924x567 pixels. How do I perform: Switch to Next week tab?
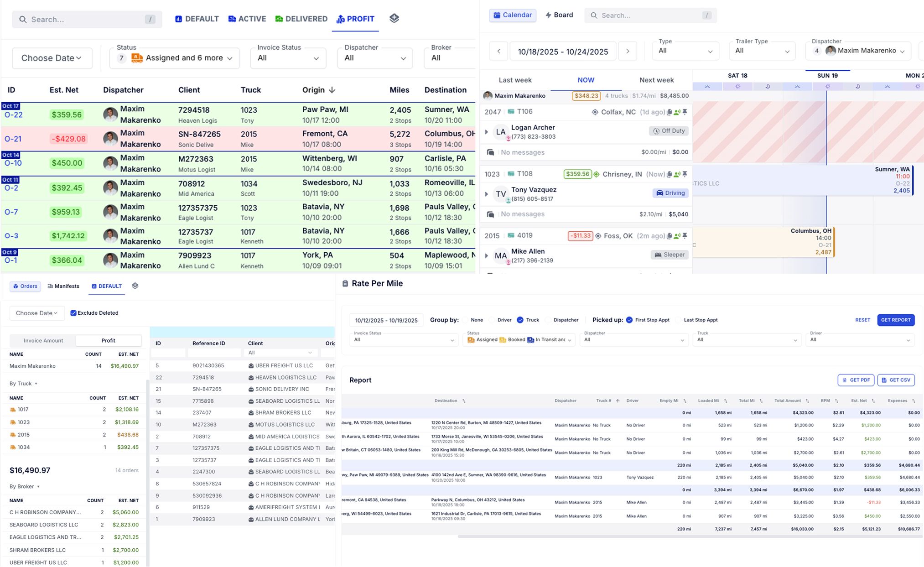[656, 80]
